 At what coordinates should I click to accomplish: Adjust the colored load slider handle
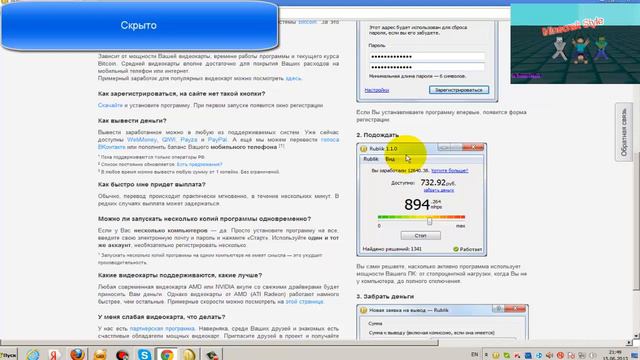pyautogui.click(x=429, y=221)
